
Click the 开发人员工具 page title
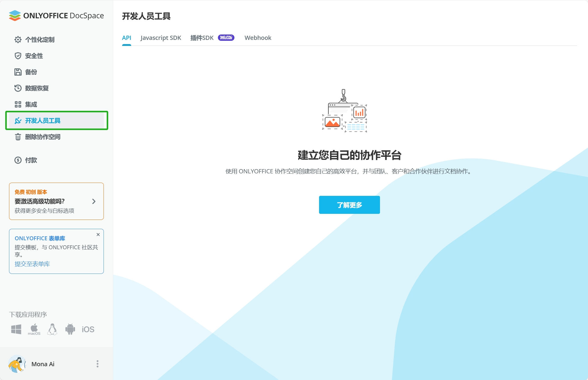pos(146,16)
